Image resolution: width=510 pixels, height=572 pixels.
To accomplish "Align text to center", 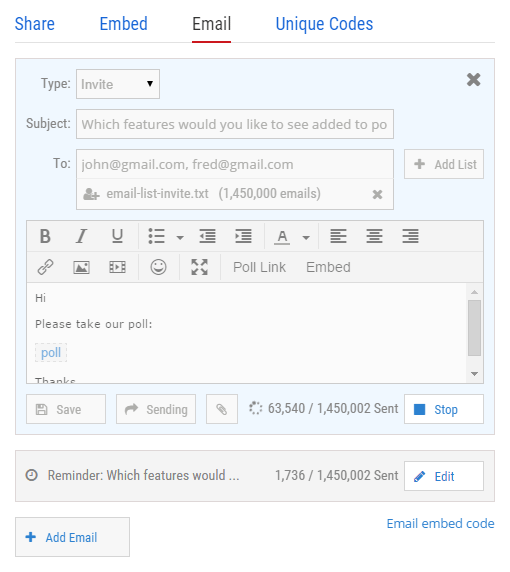I will click(x=374, y=236).
